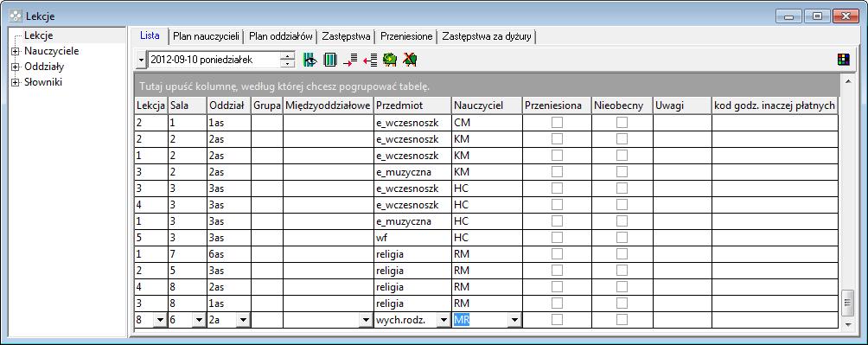Open the Przedmiot dropdown showing wych.rodz.
This screenshot has height=345, width=868.
(x=444, y=320)
